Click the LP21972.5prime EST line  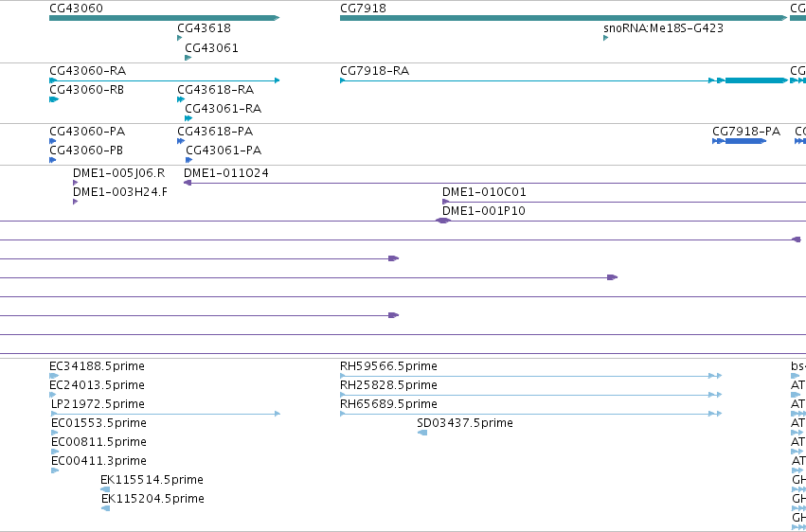coord(166,414)
